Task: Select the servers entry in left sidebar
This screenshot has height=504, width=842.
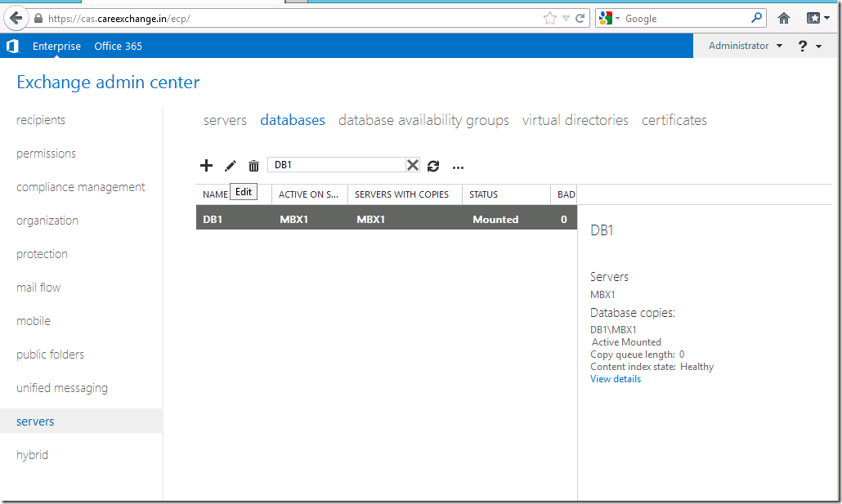Action: point(35,421)
